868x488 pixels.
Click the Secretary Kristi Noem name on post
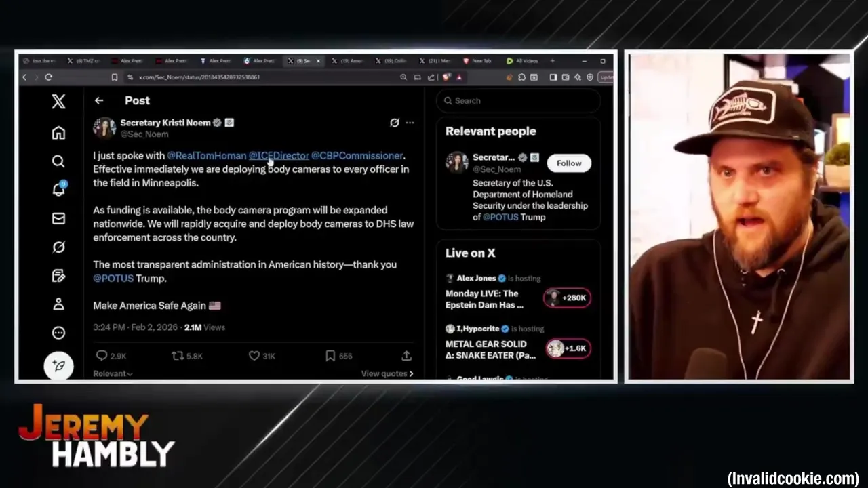pos(165,123)
